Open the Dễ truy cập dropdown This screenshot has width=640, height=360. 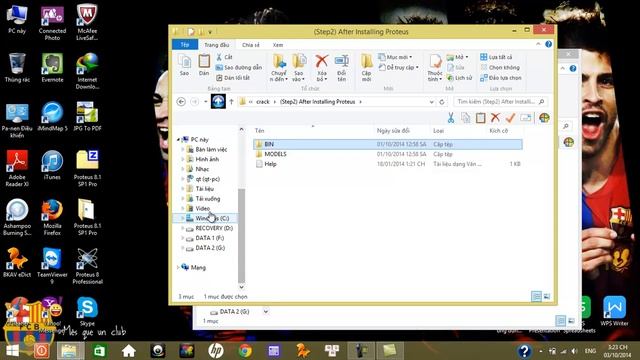[x=399, y=67]
